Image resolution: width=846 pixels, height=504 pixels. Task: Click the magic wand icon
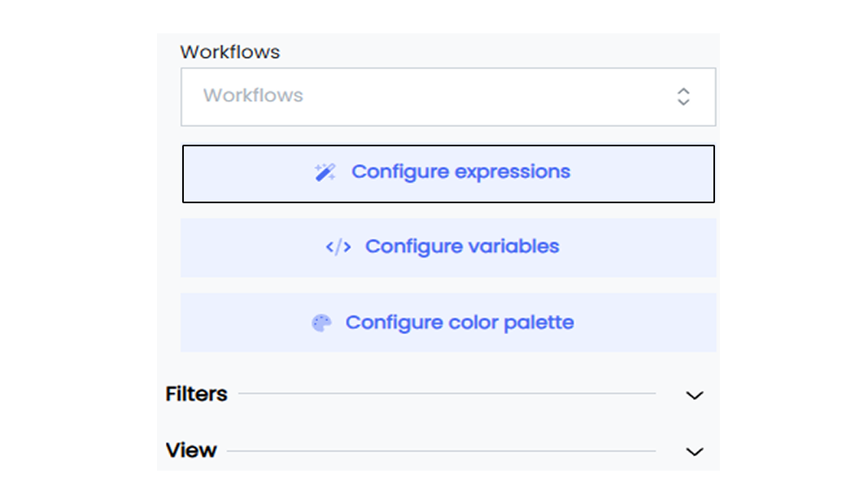[x=325, y=172]
